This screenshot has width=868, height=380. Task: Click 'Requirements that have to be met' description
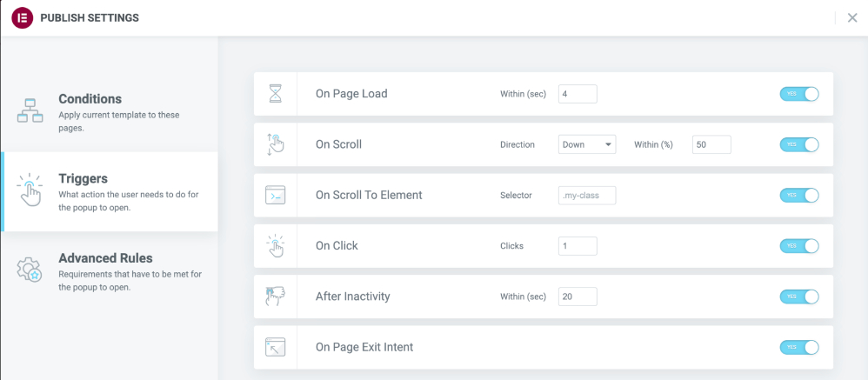131,281
